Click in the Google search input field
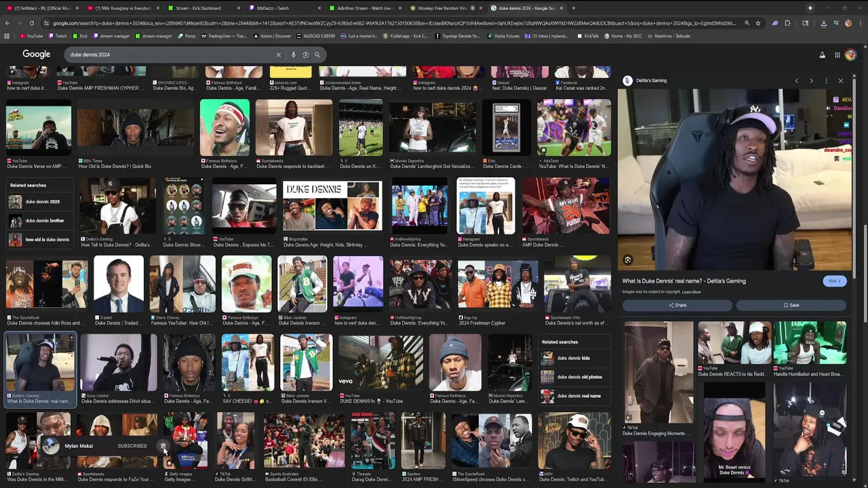The height and width of the screenshot is (488, 868). (170, 55)
